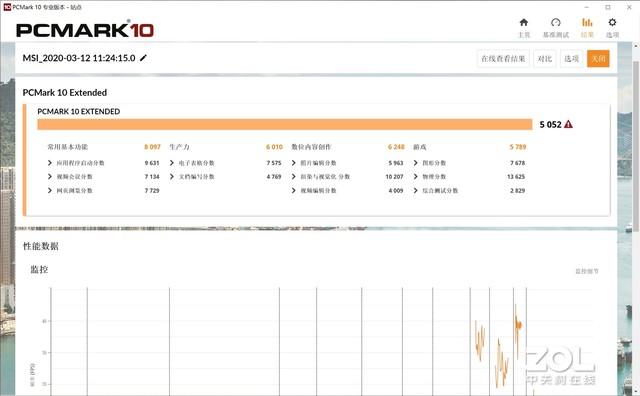
Task: Click the combined test score value 2 829
Action: point(518,191)
